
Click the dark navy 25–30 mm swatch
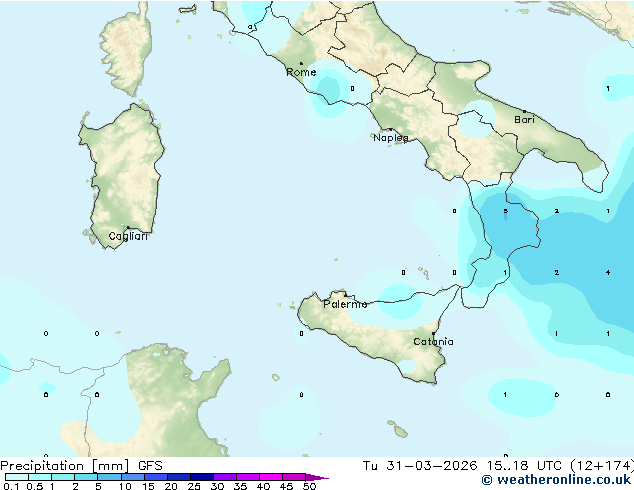pos(202,477)
